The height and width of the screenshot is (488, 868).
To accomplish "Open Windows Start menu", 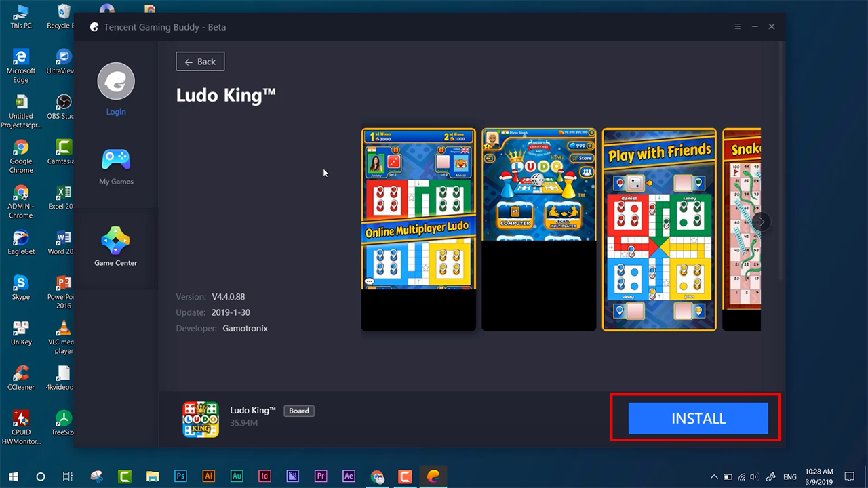I will [13, 476].
